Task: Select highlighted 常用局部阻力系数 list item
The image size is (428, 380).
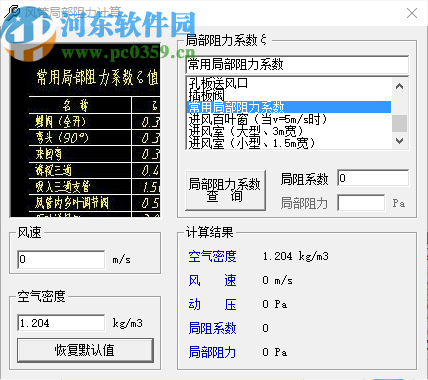Action: point(289,107)
